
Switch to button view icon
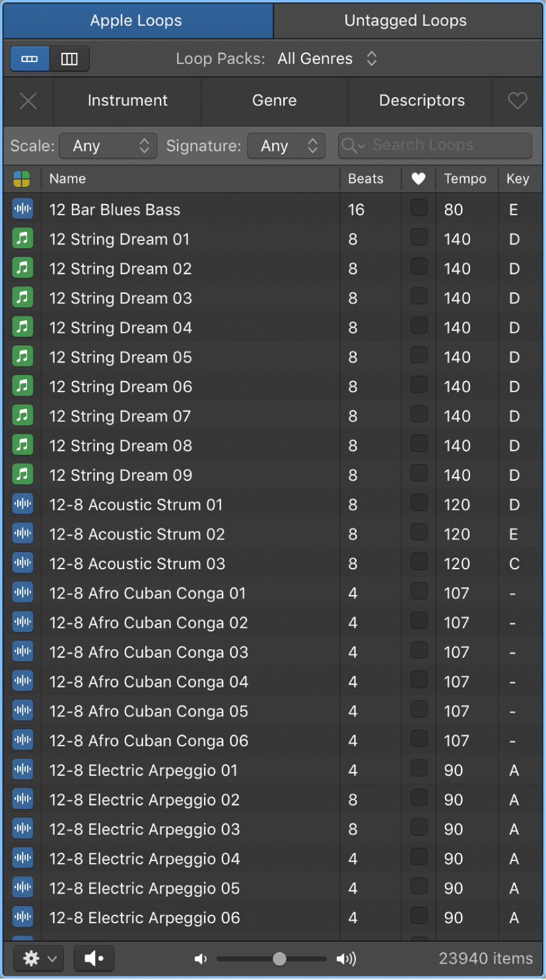coord(30,59)
